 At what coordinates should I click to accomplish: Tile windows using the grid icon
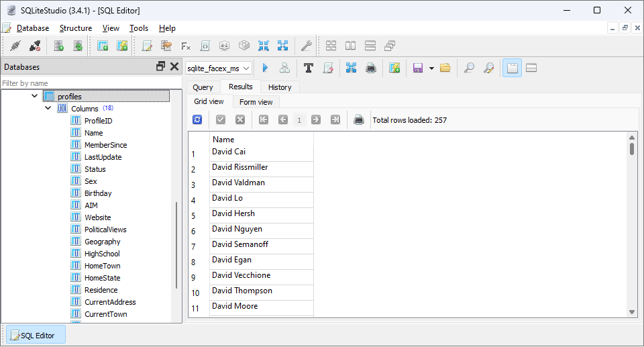pyautogui.click(x=331, y=46)
